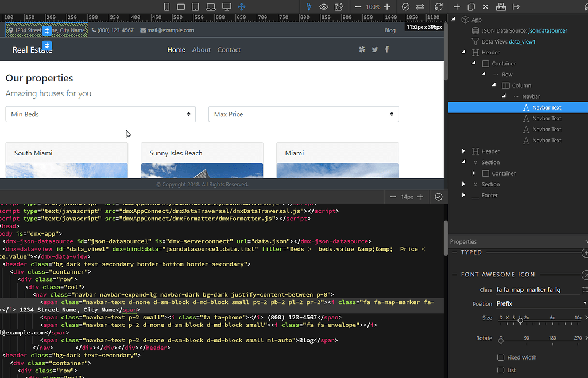Viewport: 588px width, 378px height.
Task: Select the mobile phone viewport size icon
Action: click(x=167, y=7)
